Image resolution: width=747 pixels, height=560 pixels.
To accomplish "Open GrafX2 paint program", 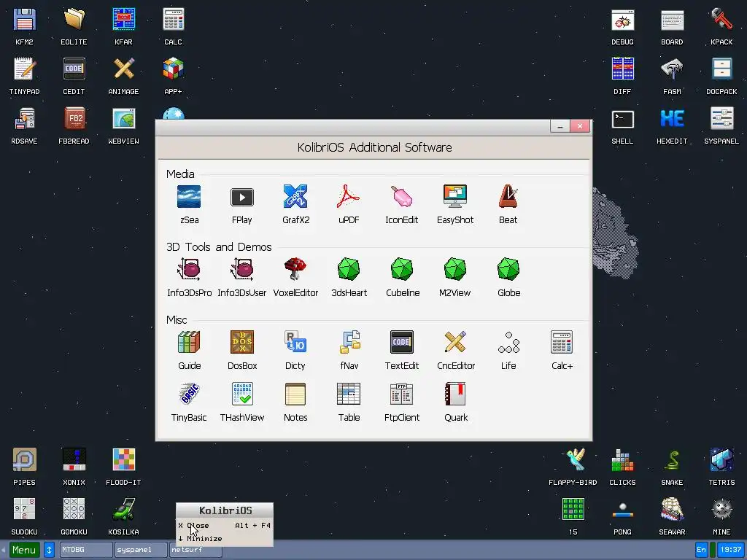I will (295, 197).
